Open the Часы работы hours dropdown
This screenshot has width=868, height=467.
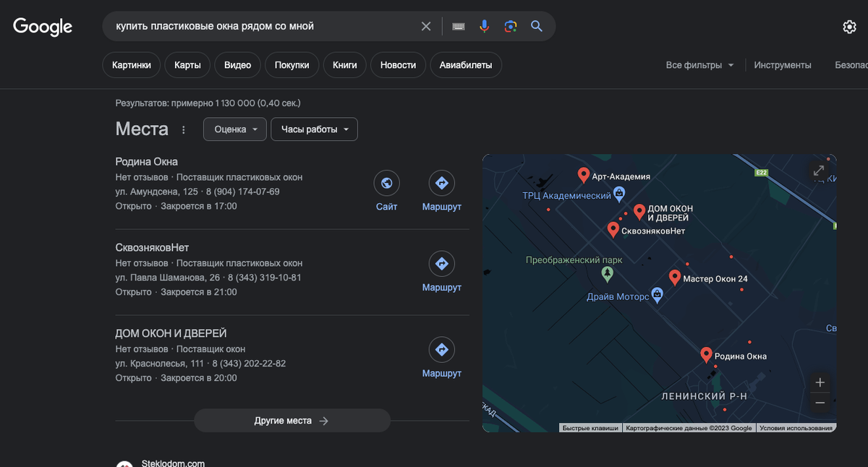(x=314, y=129)
